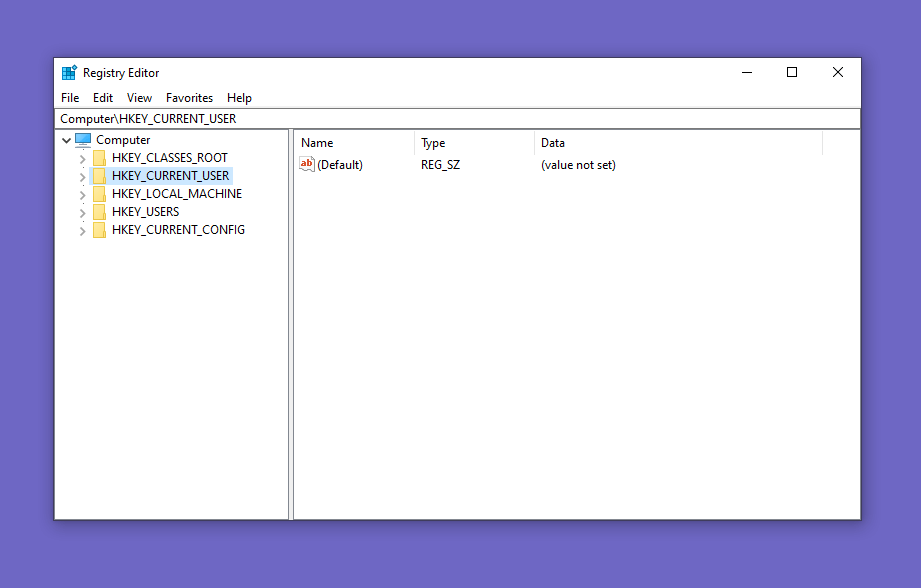Select the Computer label in the tree

[123, 140]
